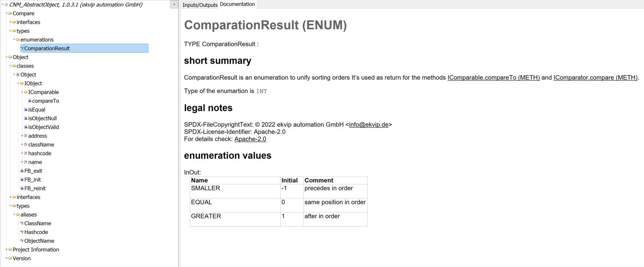Collapse the IComparable node
The image size is (644, 267).
[22, 92]
